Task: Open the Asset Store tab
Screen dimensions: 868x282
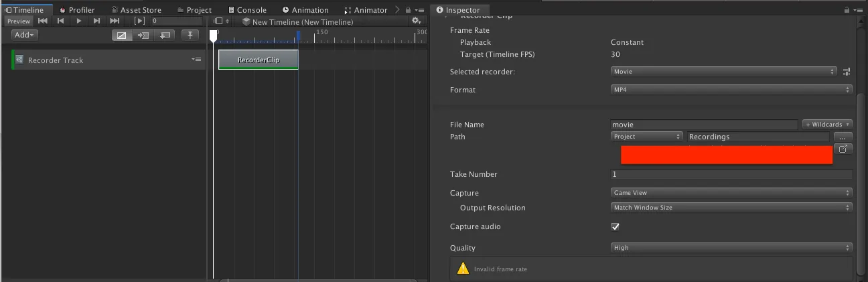Action: (136, 10)
